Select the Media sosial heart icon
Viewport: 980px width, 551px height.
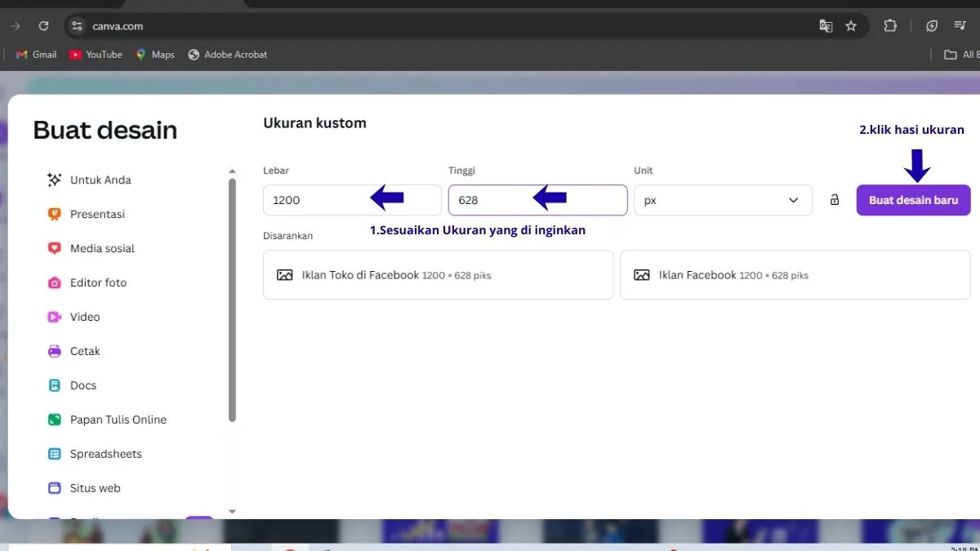pos(55,248)
